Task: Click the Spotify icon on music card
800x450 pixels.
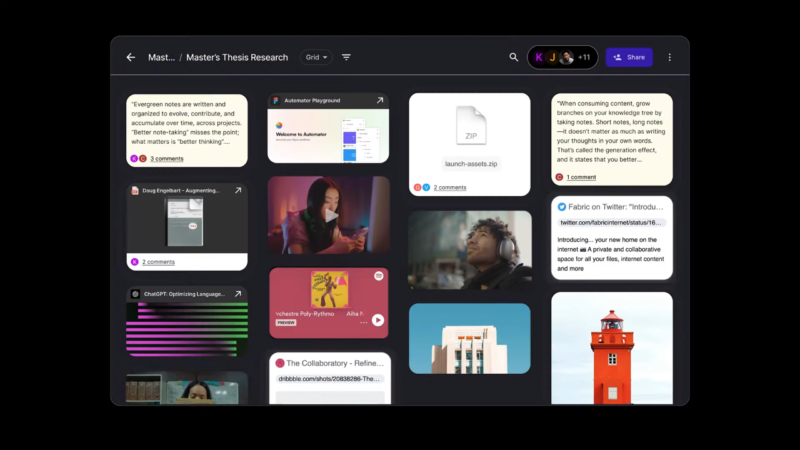Action: [x=378, y=276]
